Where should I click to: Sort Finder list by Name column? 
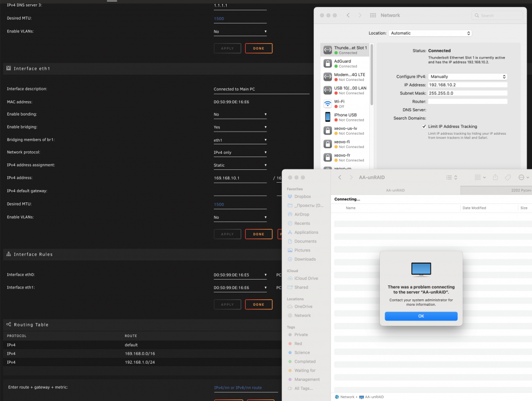point(351,208)
